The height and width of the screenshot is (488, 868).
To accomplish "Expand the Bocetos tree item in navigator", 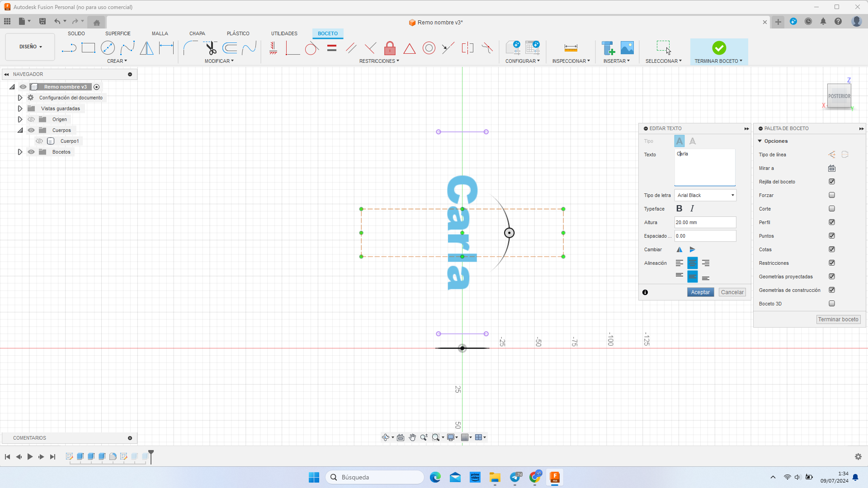I will pyautogui.click(x=20, y=152).
